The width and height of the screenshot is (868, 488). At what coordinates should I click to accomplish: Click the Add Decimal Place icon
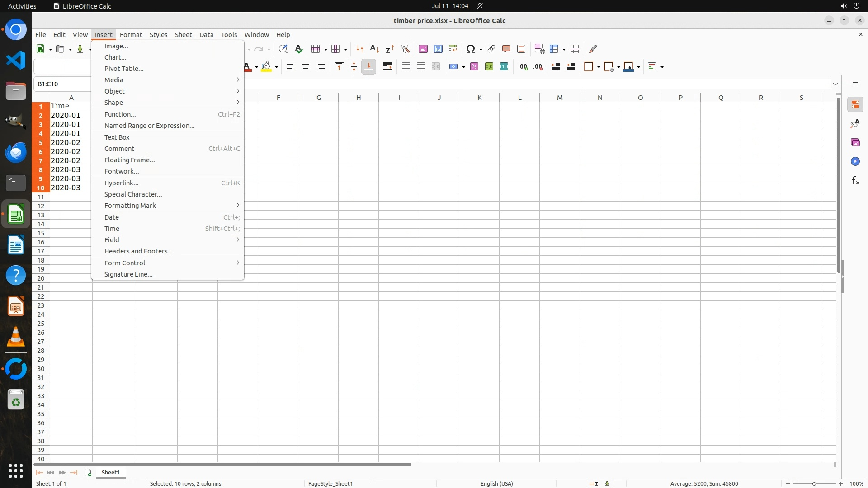click(x=523, y=67)
